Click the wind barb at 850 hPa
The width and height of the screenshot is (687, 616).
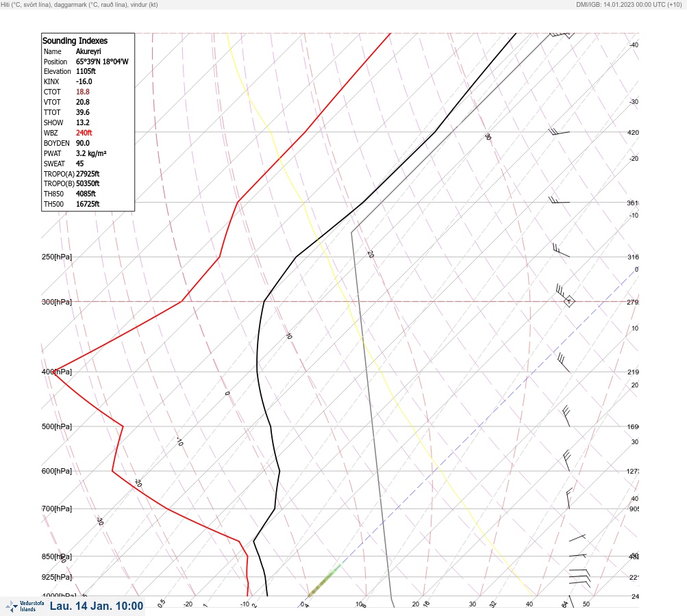tap(577, 556)
